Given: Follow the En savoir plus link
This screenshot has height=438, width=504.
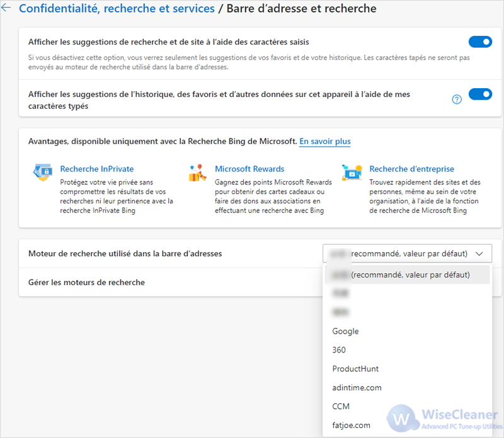Looking at the screenshot, I should (325, 142).
